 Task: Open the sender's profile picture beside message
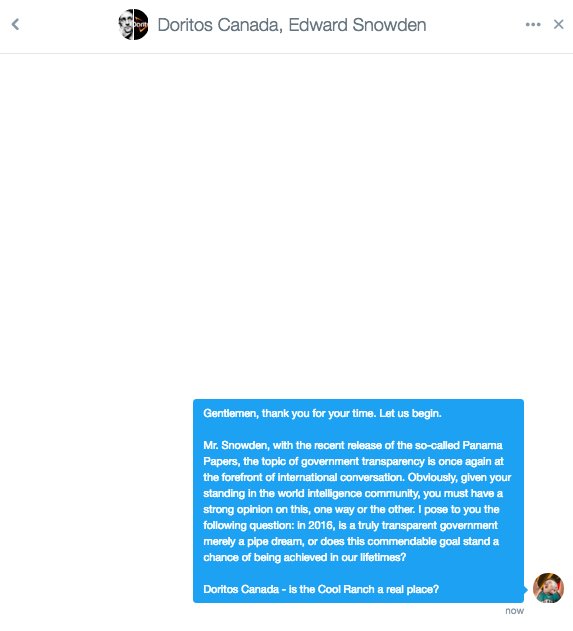click(548, 588)
